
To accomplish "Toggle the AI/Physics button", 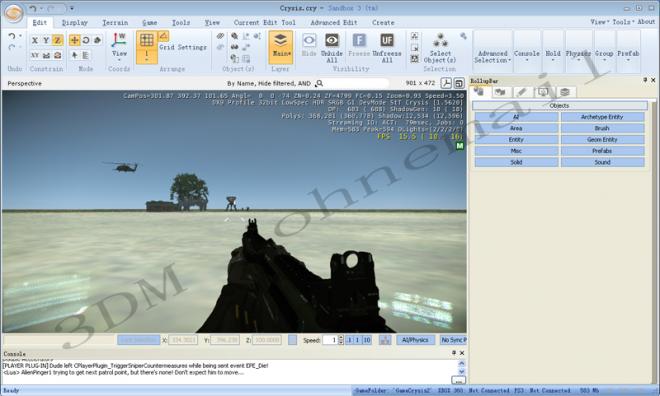I will (x=415, y=340).
